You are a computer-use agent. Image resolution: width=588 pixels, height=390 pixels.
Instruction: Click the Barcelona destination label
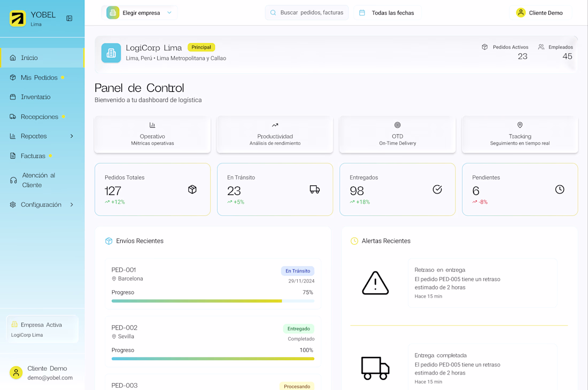(x=130, y=279)
